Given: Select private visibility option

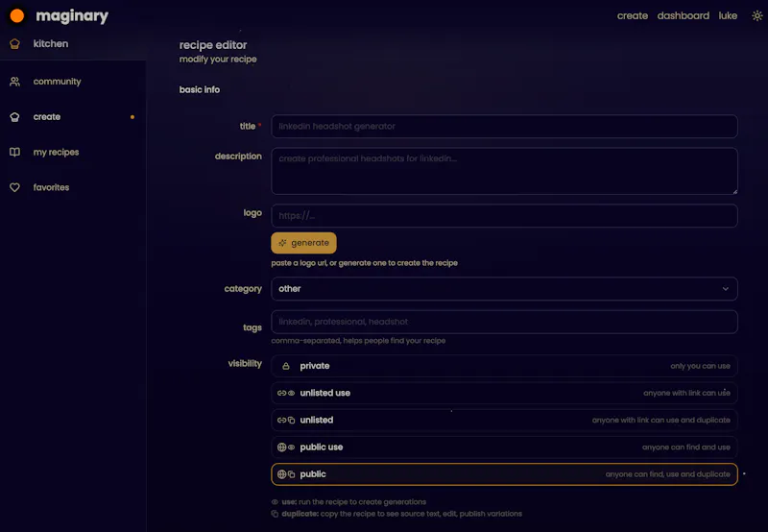Looking at the screenshot, I should pos(505,366).
